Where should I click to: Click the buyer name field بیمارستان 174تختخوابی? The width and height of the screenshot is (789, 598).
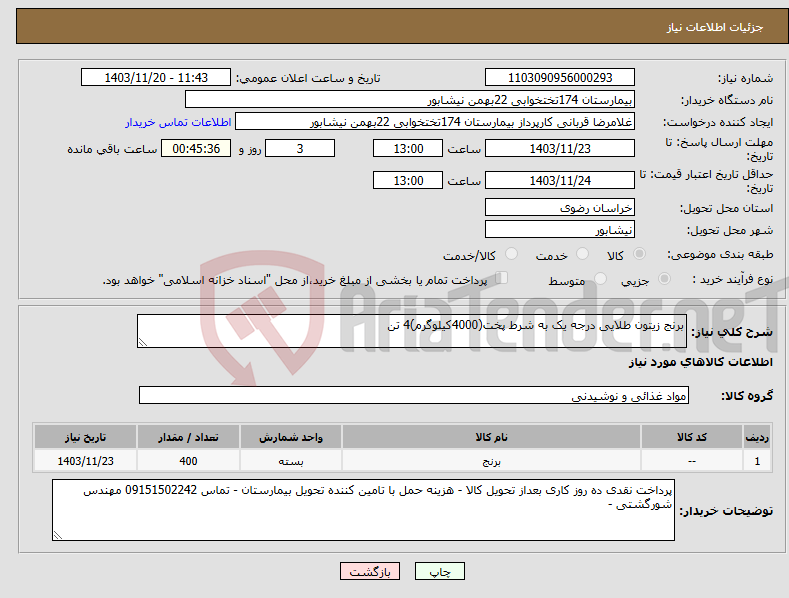[x=410, y=100]
